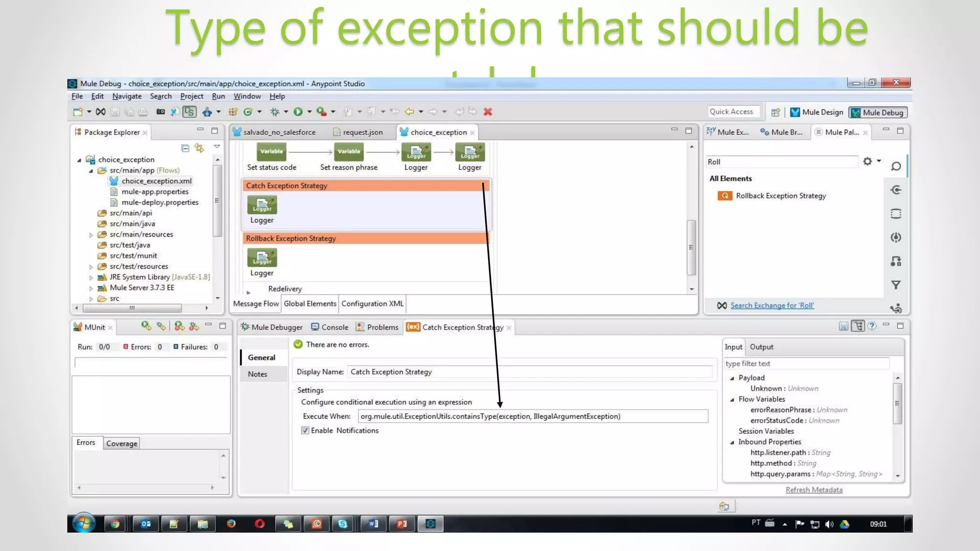
Task: Switch to the Mule Debug perspective
Action: point(878,112)
